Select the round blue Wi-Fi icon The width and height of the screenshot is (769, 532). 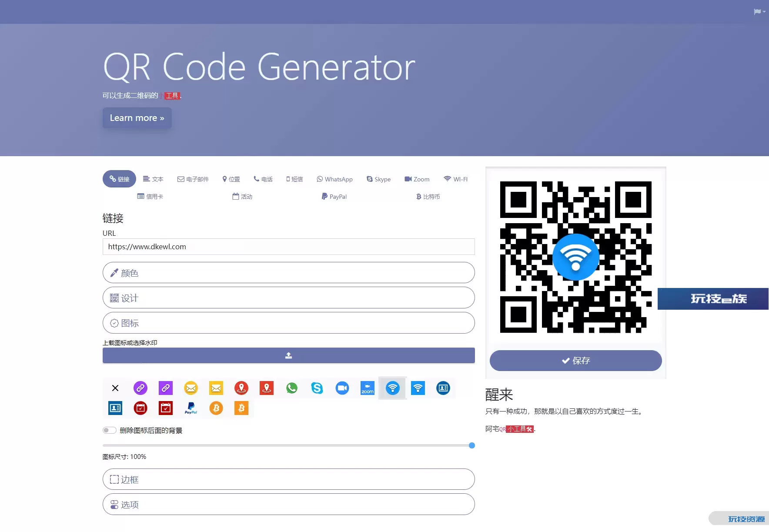(x=393, y=388)
